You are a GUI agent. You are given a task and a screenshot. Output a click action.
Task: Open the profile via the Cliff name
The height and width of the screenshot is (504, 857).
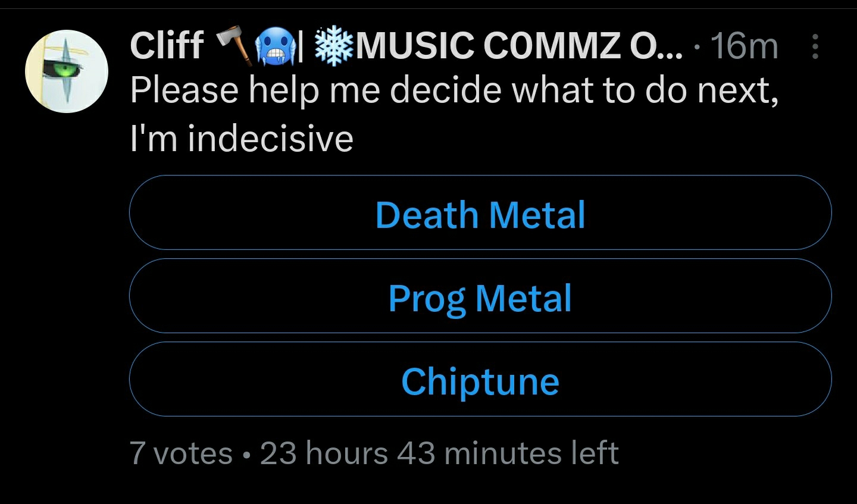[x=167, y=45]
